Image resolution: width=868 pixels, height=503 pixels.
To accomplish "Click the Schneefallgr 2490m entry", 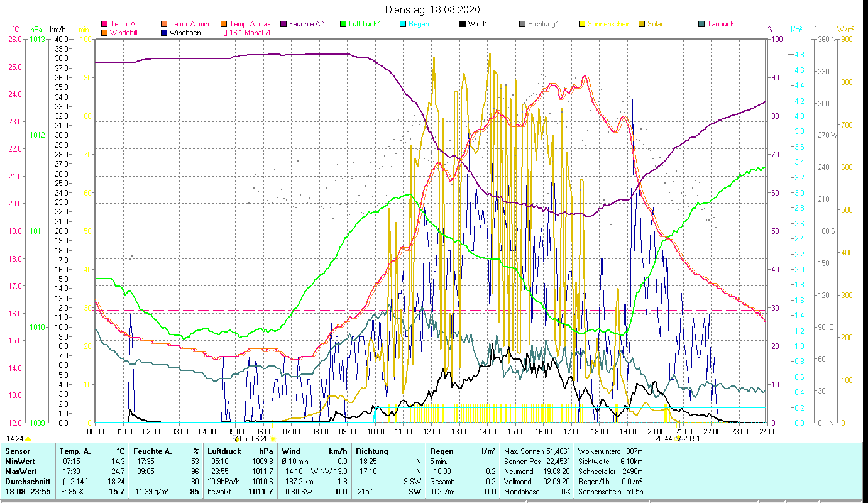I will coord(610,471).
